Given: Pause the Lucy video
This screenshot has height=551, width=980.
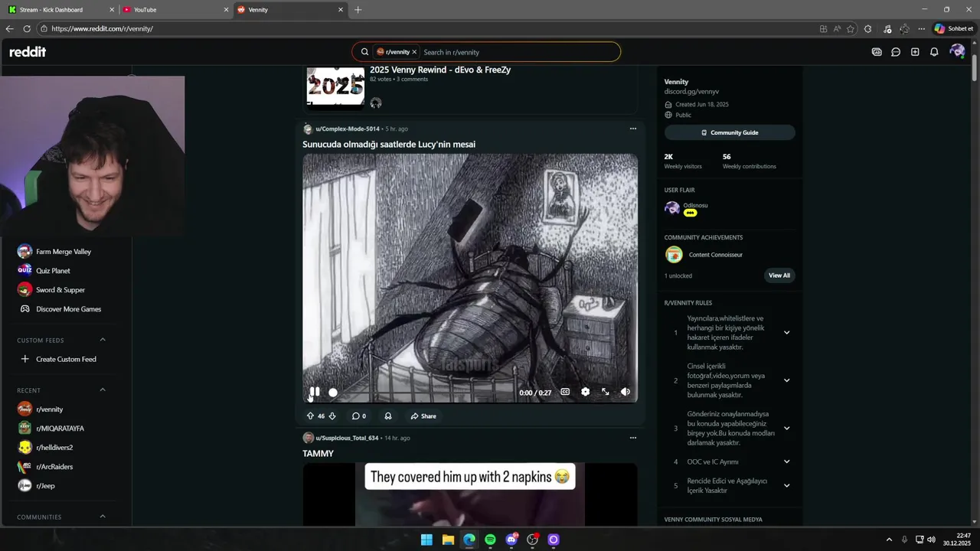Looking at the screenshot, I should [315, 392].
